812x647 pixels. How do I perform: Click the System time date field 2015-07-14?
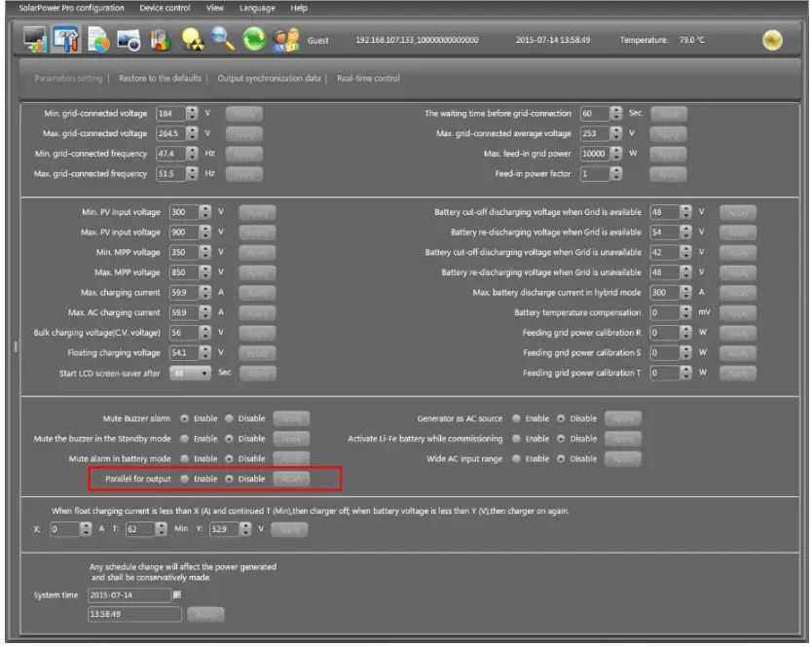pos(129,595)
